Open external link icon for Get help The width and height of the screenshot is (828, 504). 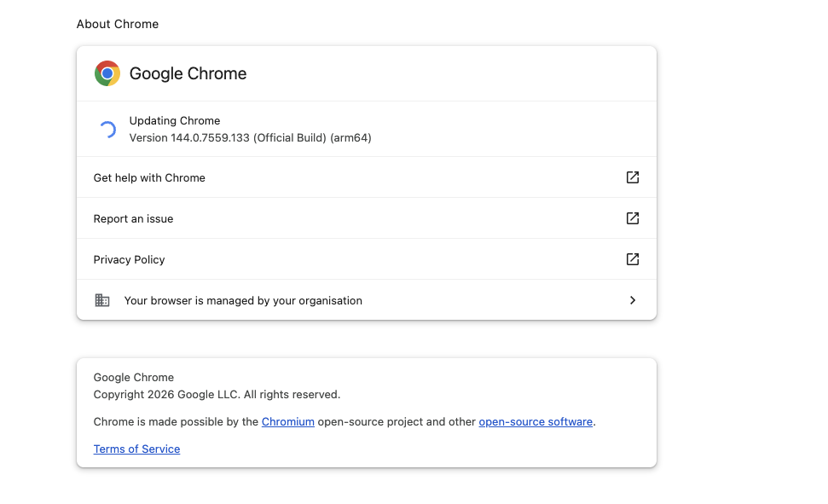coord(633,177)
